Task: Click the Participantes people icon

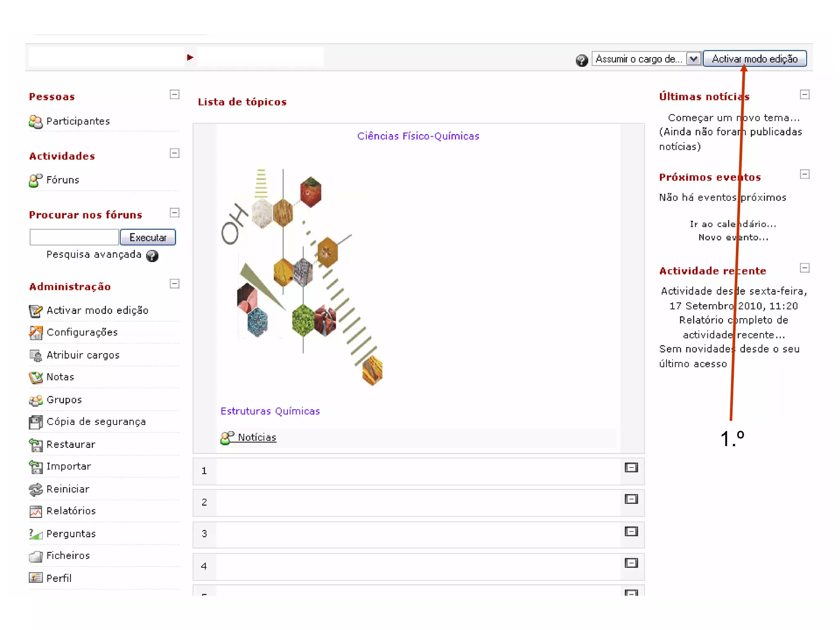Action: pos(36,121)
